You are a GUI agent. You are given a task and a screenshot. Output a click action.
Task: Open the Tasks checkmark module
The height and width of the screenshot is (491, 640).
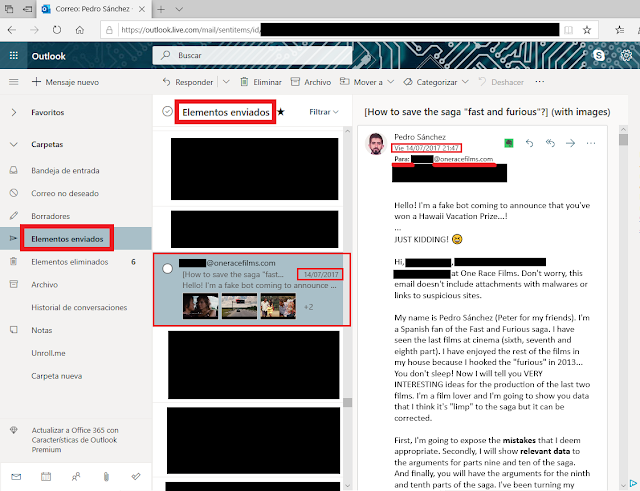[x=136, y=476]
